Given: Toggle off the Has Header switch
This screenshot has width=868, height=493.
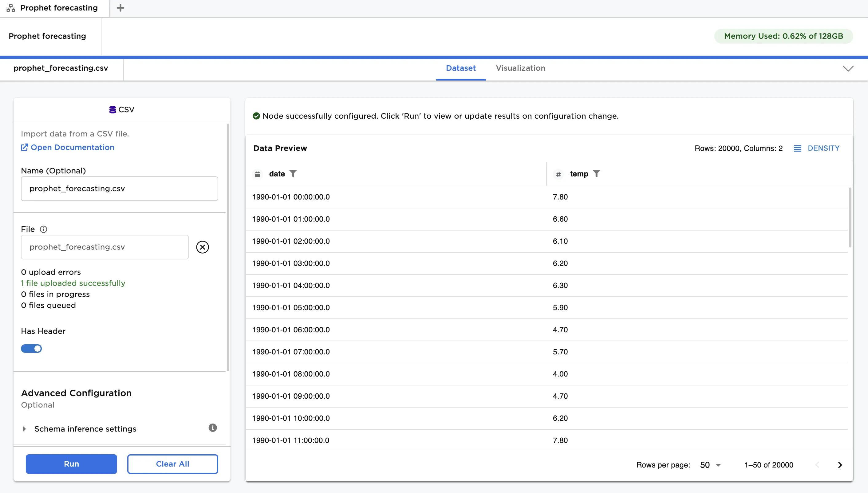Looking at the screenshot, I should point(31,349).
